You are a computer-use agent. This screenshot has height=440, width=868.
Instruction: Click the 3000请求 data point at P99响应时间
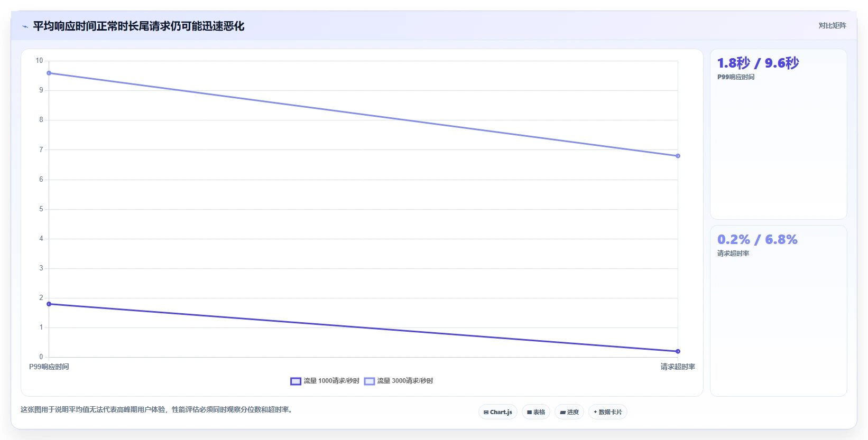point(49,73)
